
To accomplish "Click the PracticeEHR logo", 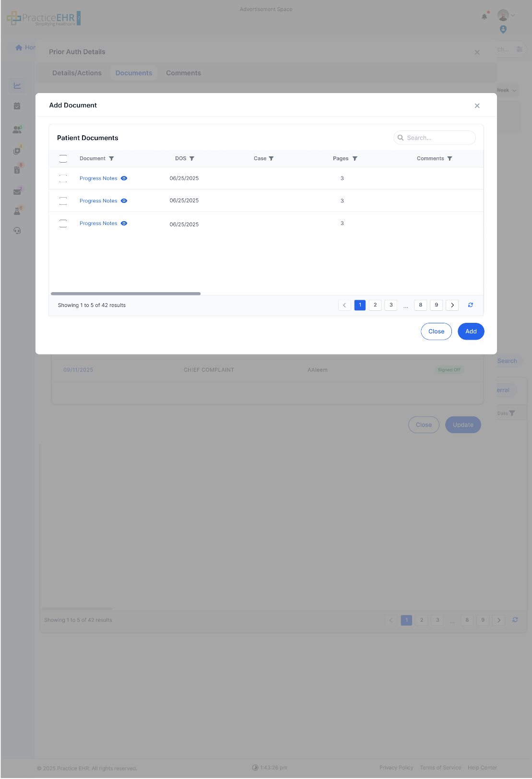I will pyautogui.click(x=44, y=18).
